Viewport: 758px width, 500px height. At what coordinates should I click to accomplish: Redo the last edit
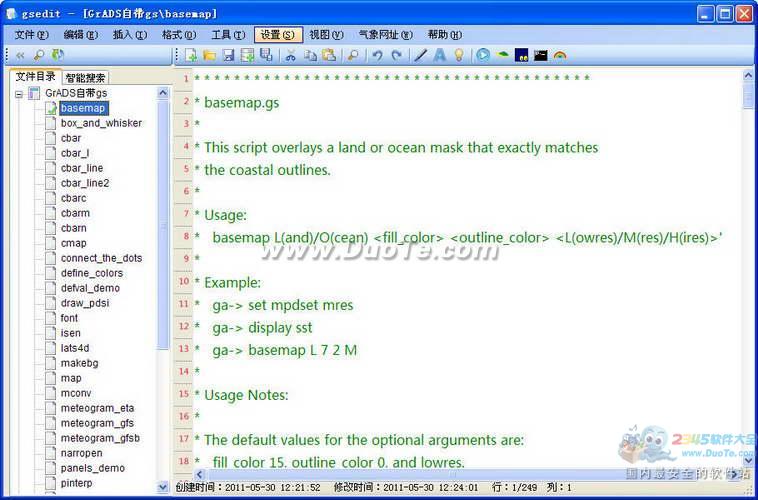pyautogui.click(x=396, y=56)
